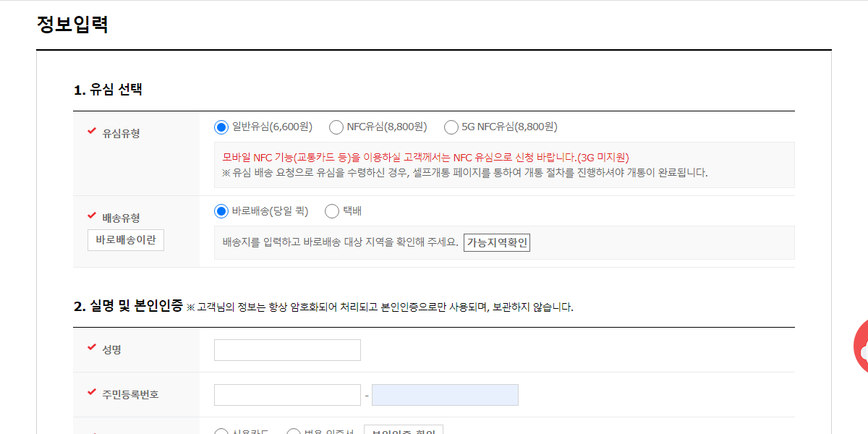Click the 성명 name input field

pyautogui.click(x=286, y=349)
